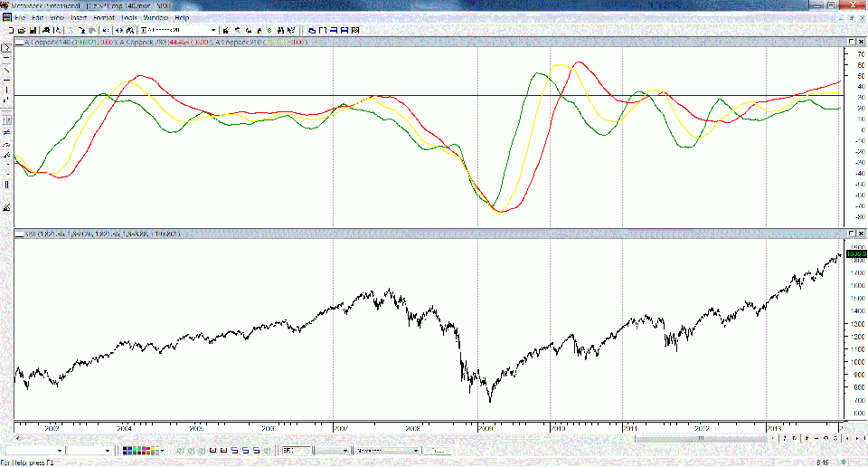Image resolution: width=868 pixels, height=467 pixels.
Task: Select the pointer arrow tool in left toolbar
Action: pyautogui.click(x=6, y=46)
